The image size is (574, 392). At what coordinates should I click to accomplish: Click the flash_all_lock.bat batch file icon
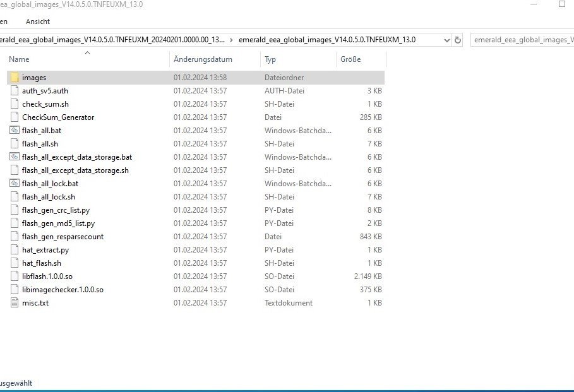pyautogui.click(x=15, y=184)
